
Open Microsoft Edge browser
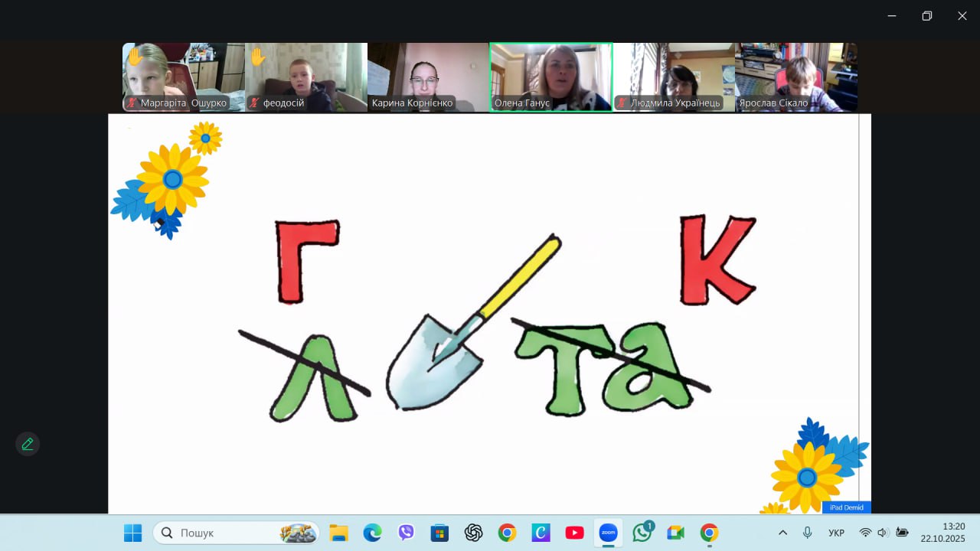[x=372, y=533]
